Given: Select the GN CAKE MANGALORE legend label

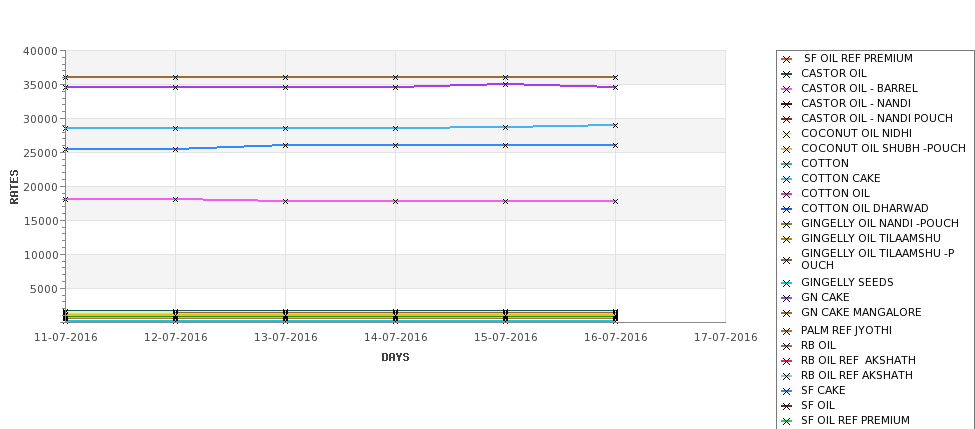Looking at the screenshot, I should 861,312.
